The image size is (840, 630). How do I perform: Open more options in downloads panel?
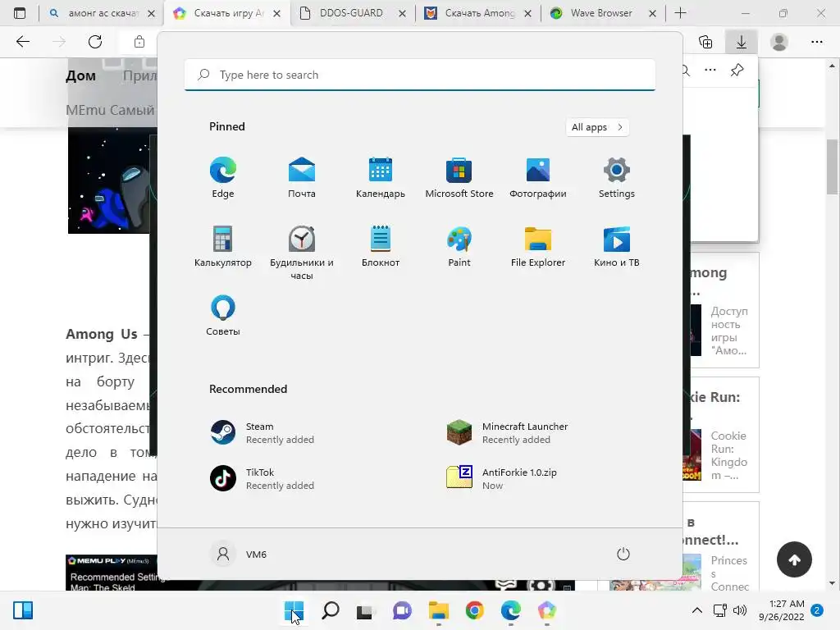pyautogui.click(x=710, y=70)
